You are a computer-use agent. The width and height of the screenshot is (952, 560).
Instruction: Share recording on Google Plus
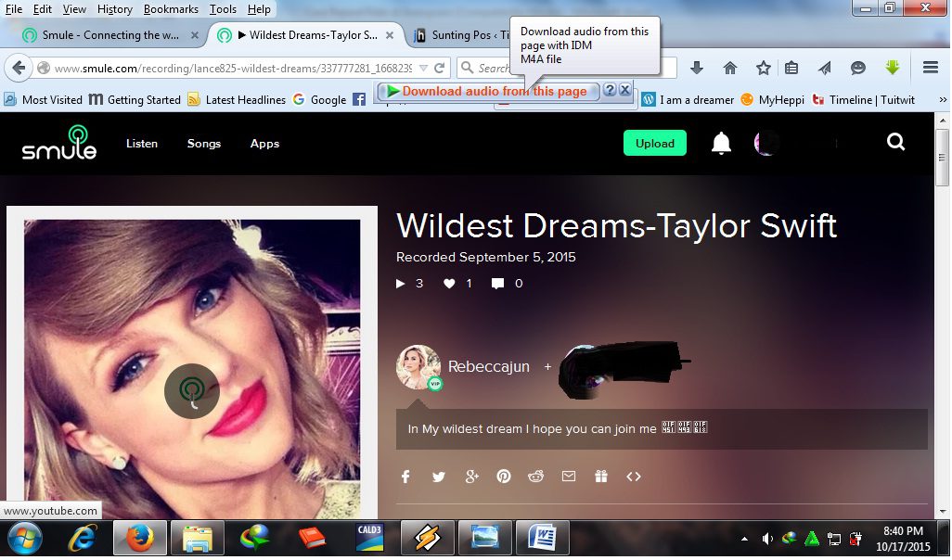[x=471, y=477]
